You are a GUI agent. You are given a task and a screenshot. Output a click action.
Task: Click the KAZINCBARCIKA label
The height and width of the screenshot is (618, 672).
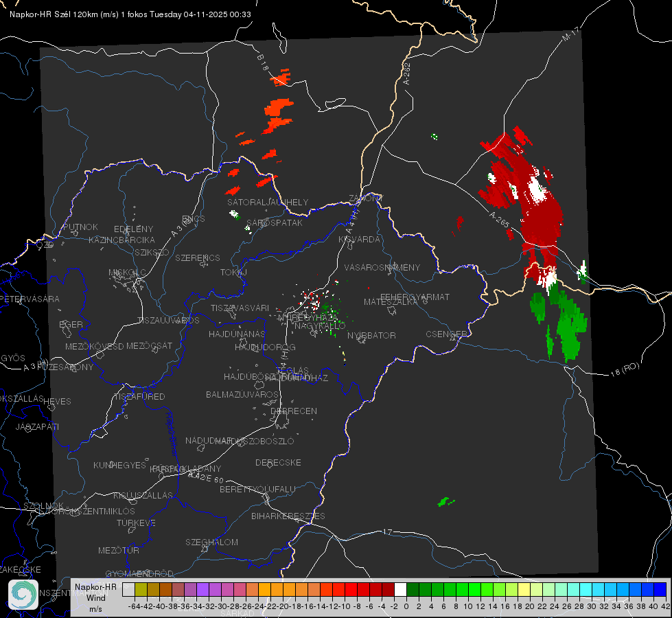click(x=121, y=240)
